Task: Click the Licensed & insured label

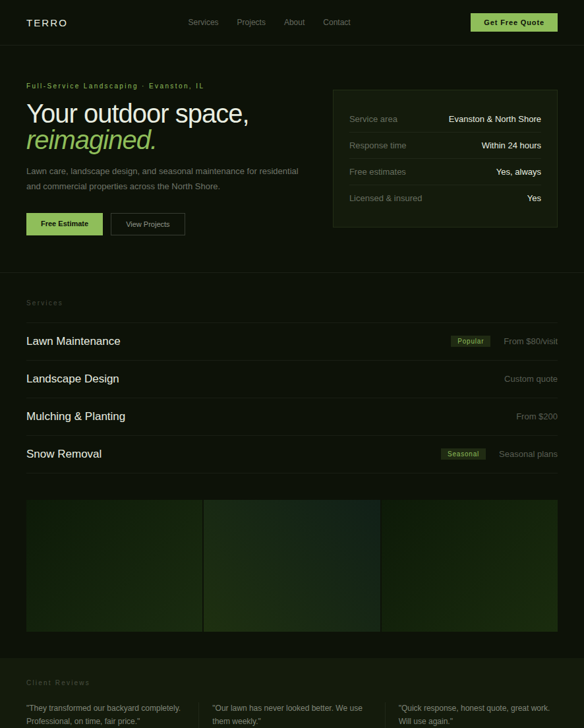Action: click(x=386, y=198)
